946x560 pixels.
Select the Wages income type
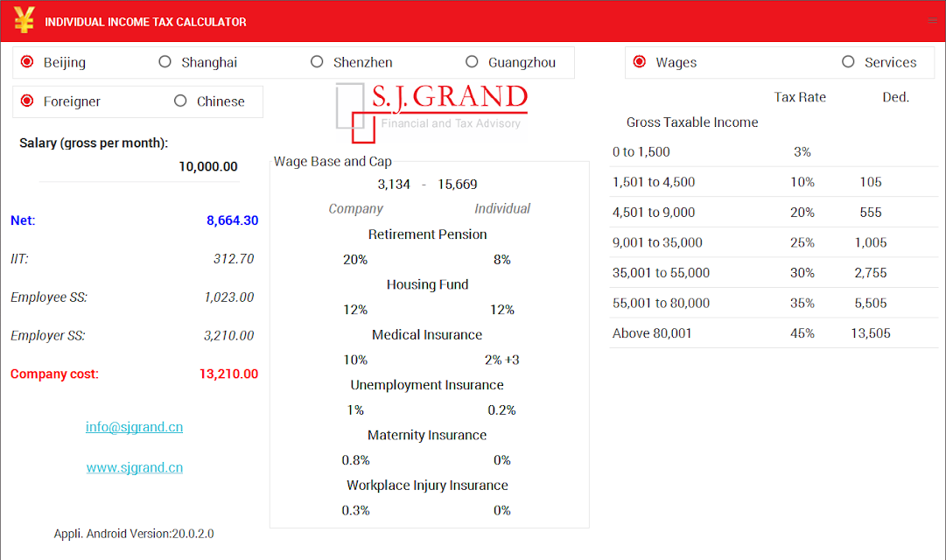coord(665,62)
